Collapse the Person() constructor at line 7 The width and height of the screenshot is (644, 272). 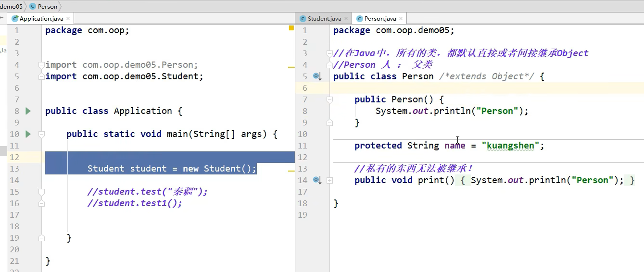point(329,99)
